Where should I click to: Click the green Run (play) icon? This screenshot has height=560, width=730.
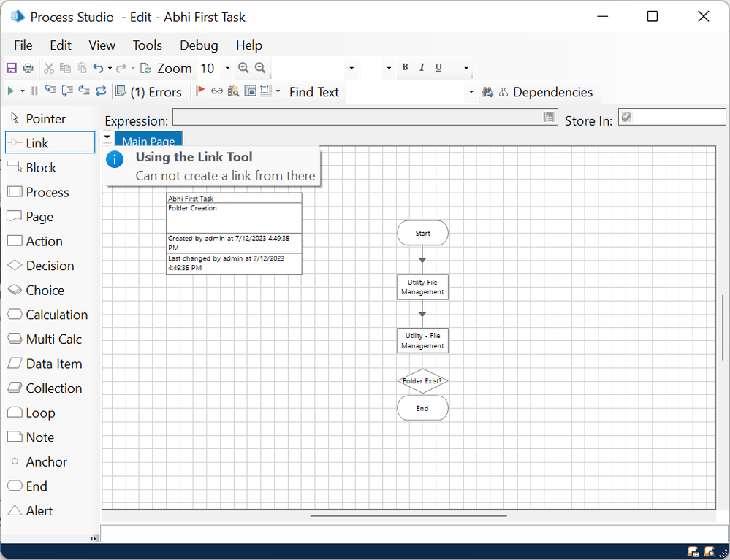tap(10, 91)
